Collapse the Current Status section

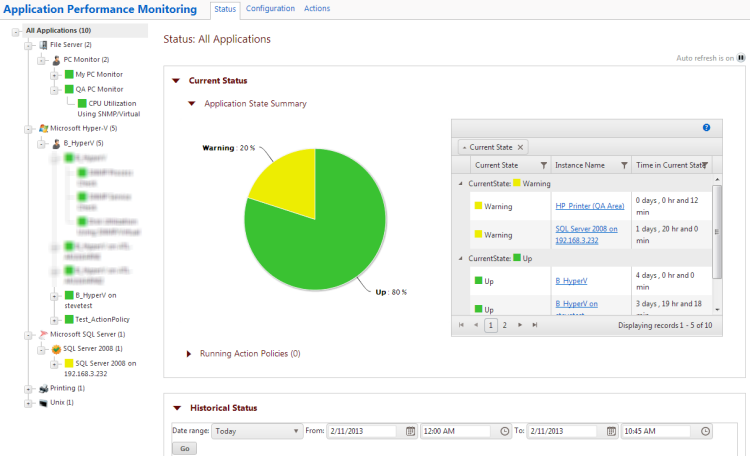point(176,81)
